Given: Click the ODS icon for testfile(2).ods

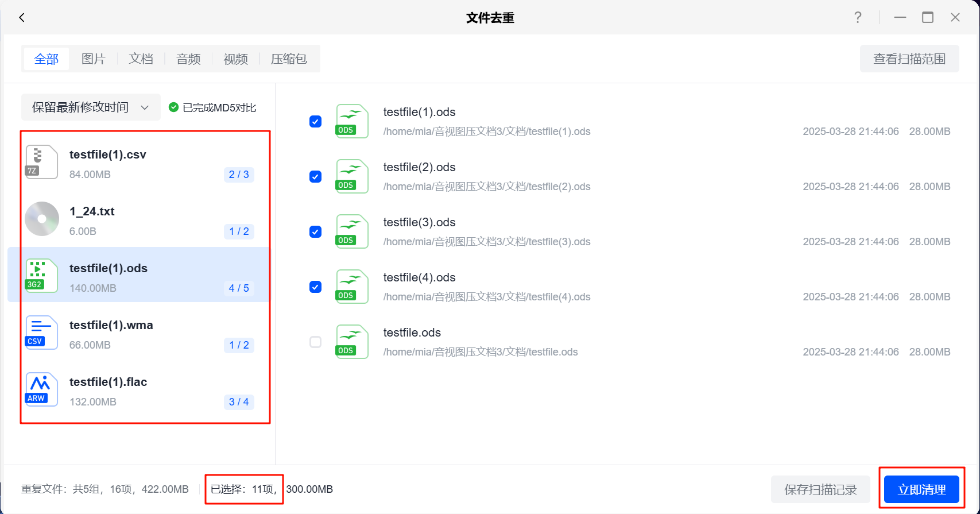Looking at the screenshot, I should tap(351, 176).
